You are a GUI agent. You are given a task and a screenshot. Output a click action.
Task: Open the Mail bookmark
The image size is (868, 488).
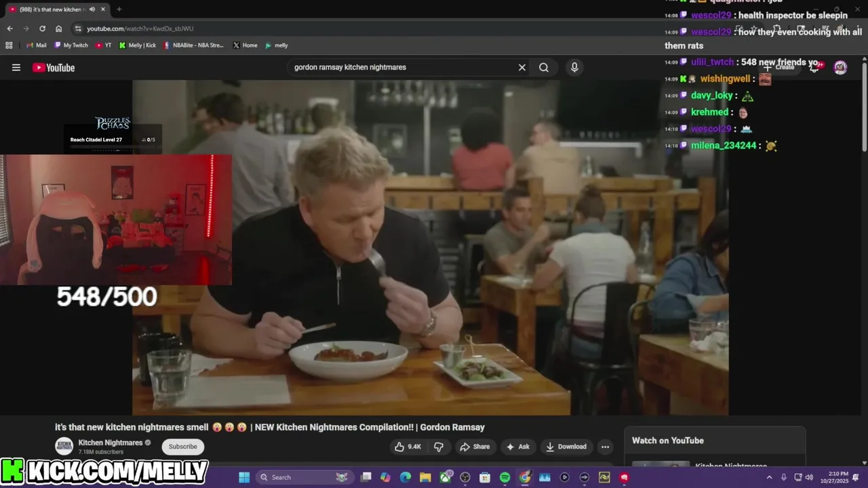pyautogui.click(x=37, y=45)
